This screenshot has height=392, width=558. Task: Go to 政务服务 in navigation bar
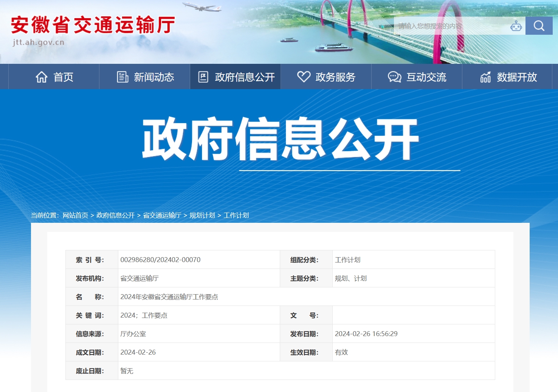[x=326, y=77]
